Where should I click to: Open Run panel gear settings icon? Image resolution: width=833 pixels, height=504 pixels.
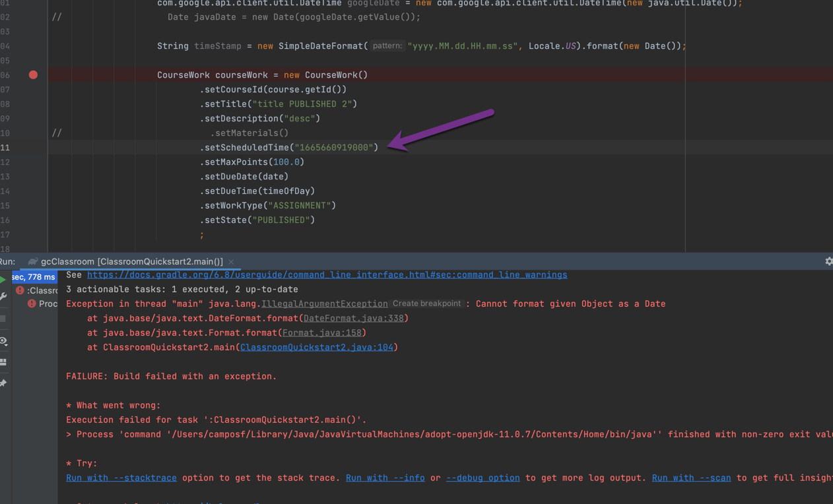828,262
